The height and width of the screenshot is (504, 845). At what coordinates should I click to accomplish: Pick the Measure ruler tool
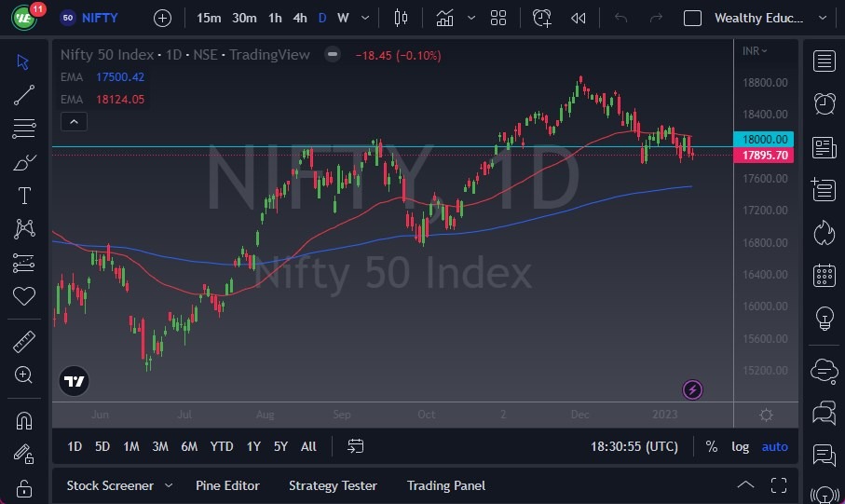(x=23, y=342)
